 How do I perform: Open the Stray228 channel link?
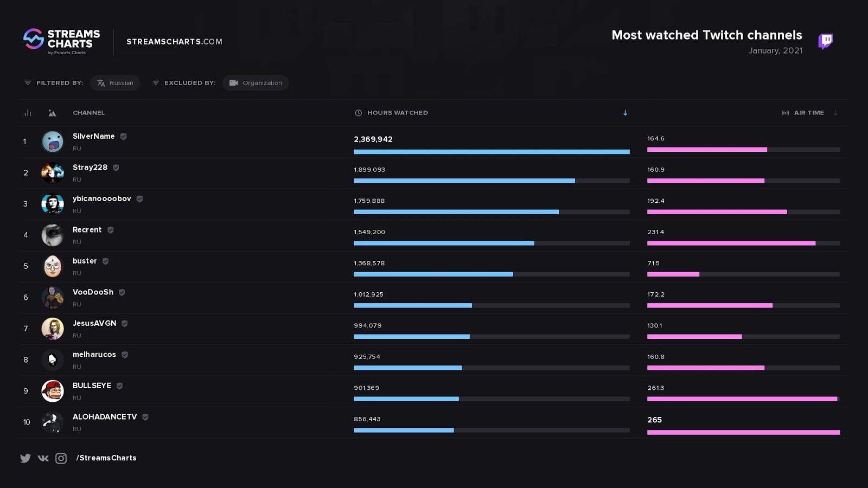click(90, 168)
